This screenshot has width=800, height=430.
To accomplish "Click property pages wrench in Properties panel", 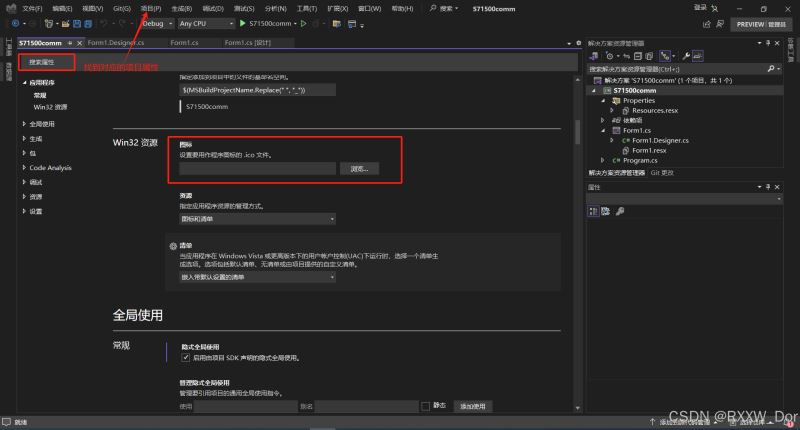I will pyautogui.click(x=620, y=211).
